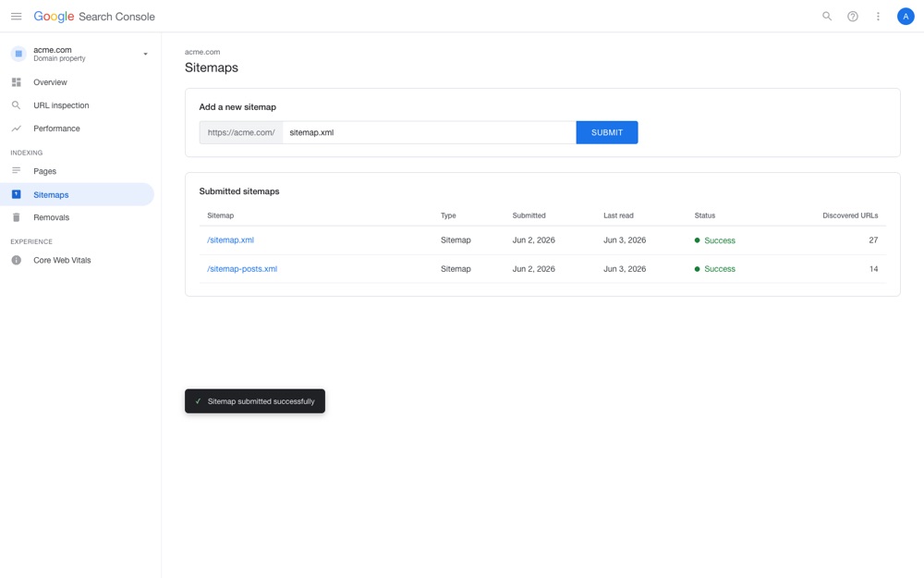924x578 pixels.
Task: Click the Removals trash icon
Action: 16,217
